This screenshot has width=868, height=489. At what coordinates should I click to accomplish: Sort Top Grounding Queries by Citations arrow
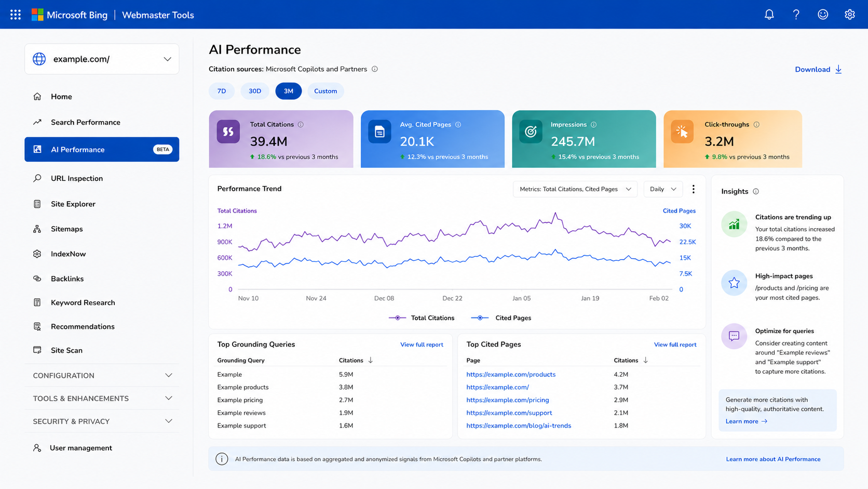coord(371,360)
